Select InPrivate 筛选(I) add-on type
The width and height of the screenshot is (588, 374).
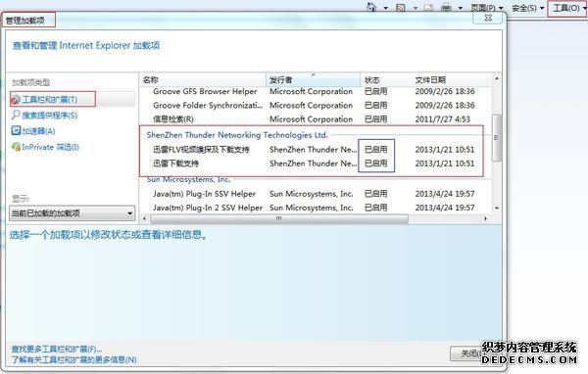[x=50, y=147]
